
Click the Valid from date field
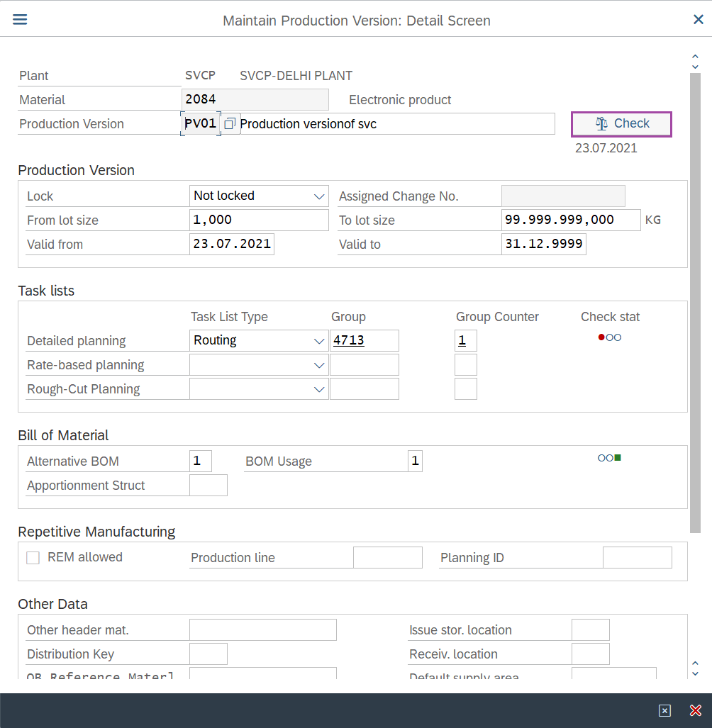pyautogui.click(x=231, y=245)
